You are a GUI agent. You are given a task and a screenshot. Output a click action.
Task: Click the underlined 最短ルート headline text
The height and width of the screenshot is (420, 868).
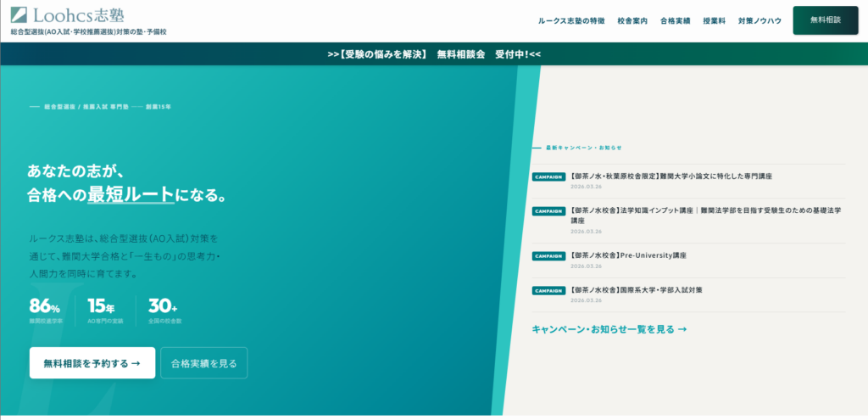pyautogui.click(x=131, y=195)
